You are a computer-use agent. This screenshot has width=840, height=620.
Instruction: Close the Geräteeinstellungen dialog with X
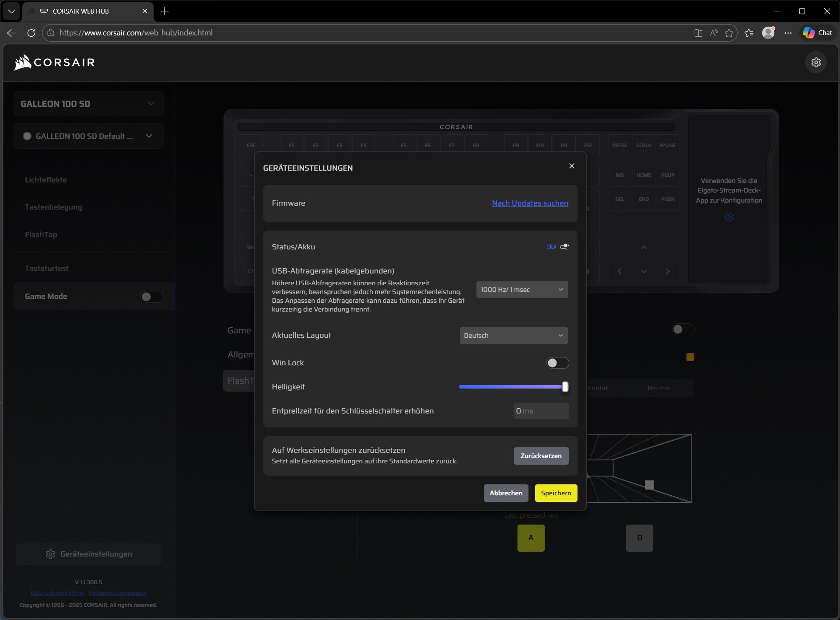[x=571, y=166]
